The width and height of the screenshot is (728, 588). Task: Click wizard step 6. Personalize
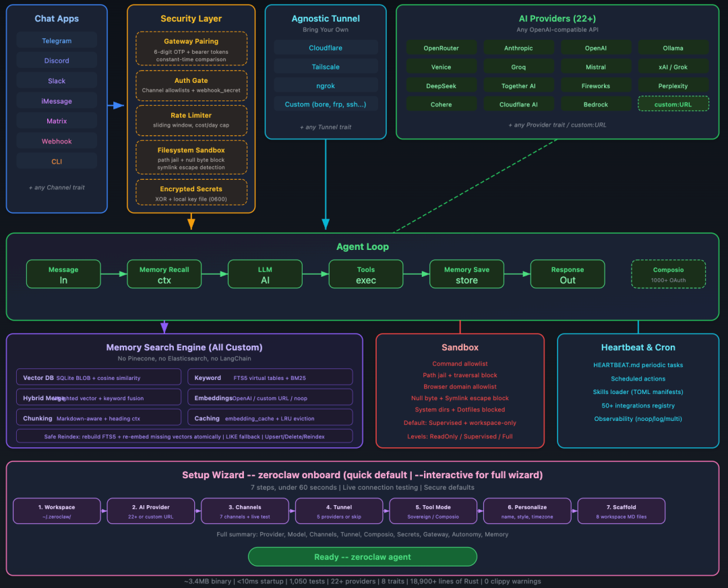point(527,511)
